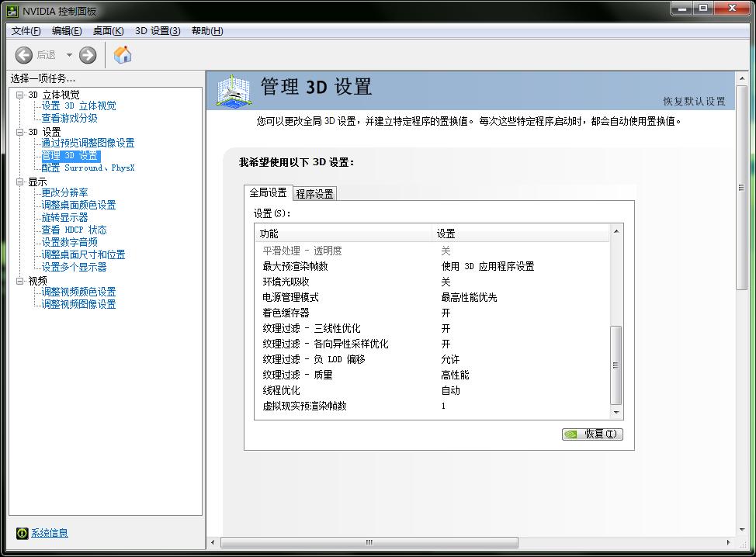Select the 电源管理模式 setting row

coord(290,297)
